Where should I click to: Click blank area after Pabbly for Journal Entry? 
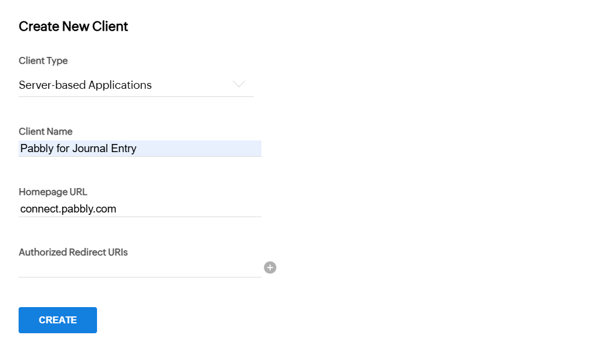199,149
